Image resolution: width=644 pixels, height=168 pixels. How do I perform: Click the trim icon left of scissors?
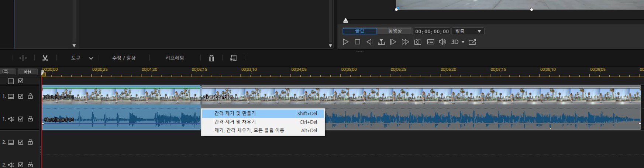(x=23, y=58)
